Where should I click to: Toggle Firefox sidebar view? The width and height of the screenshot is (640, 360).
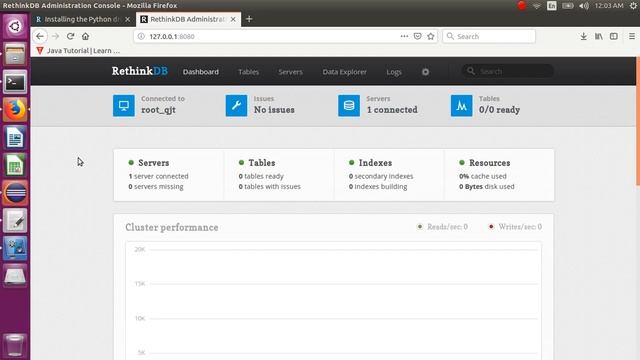click(614, 36)
